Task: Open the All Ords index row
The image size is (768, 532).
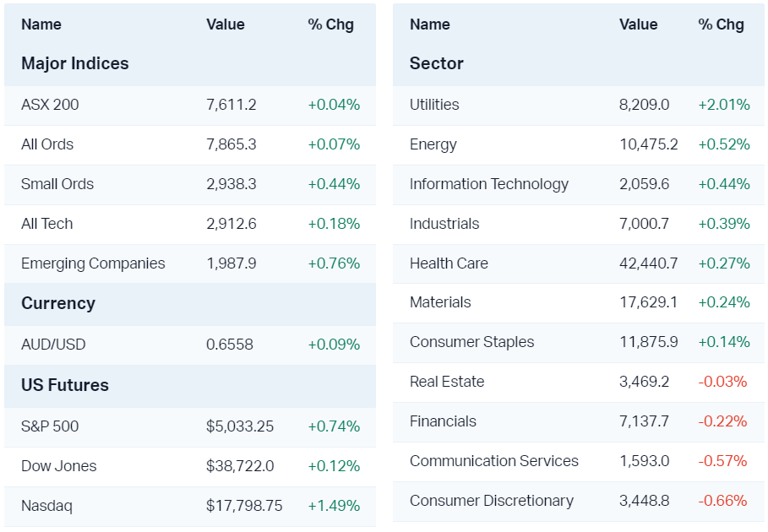Action: click(x=47, y=144)
